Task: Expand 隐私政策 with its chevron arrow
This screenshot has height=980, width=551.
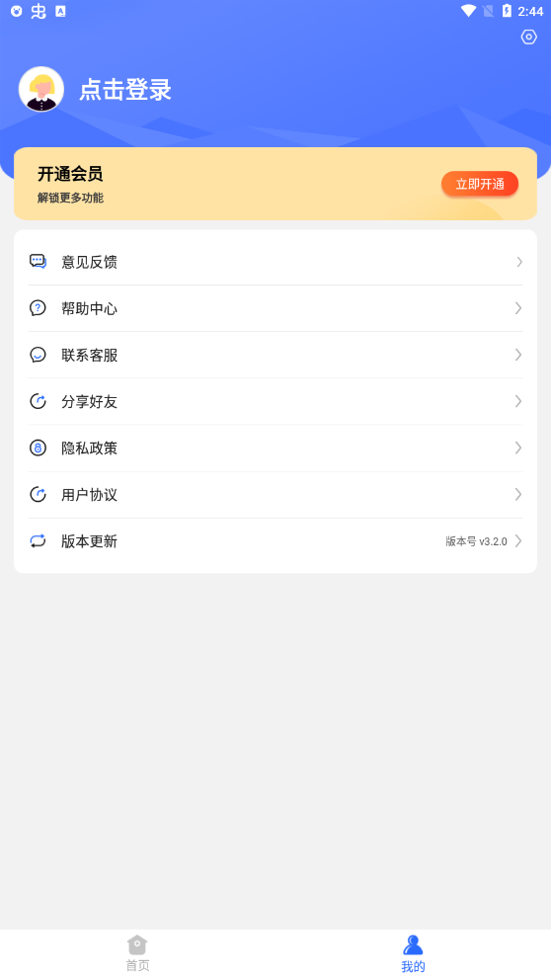Action: (x=518, y=449)
